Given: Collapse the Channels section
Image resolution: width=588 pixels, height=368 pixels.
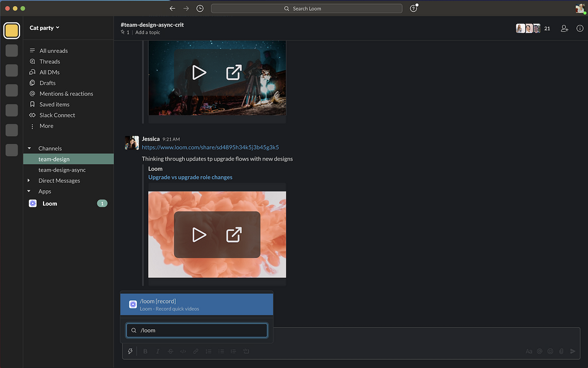Looking at the screenshot, I should pos(29,148).
